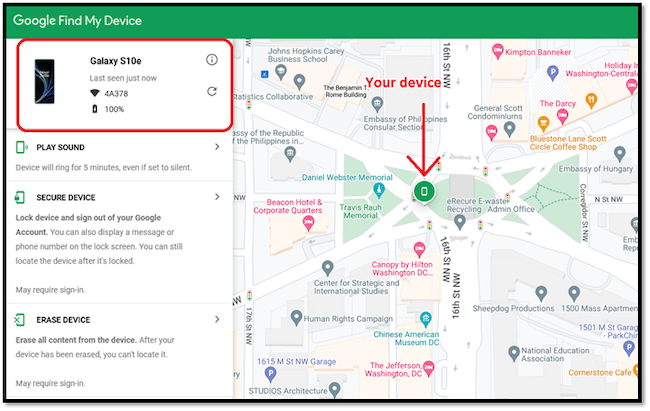Click the Play Sound phone icon
Image resolution: width=650 pixels, height=411 pixels.
click(x=21, y=147)
